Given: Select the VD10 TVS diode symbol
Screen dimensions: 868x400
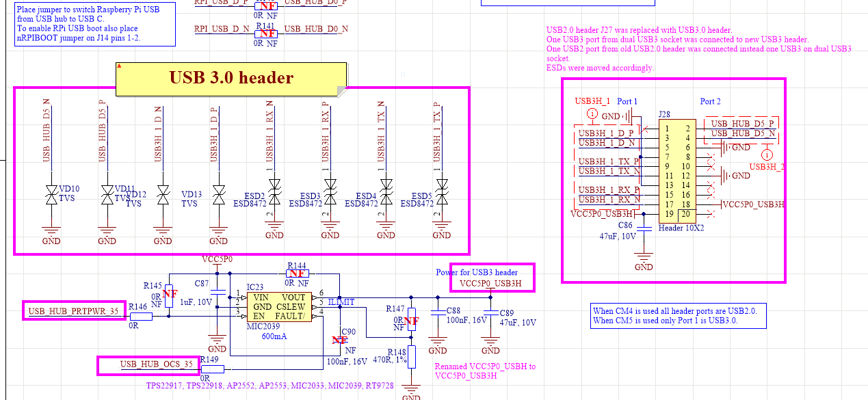Looking at the screenshot, I should coord(51,194).
